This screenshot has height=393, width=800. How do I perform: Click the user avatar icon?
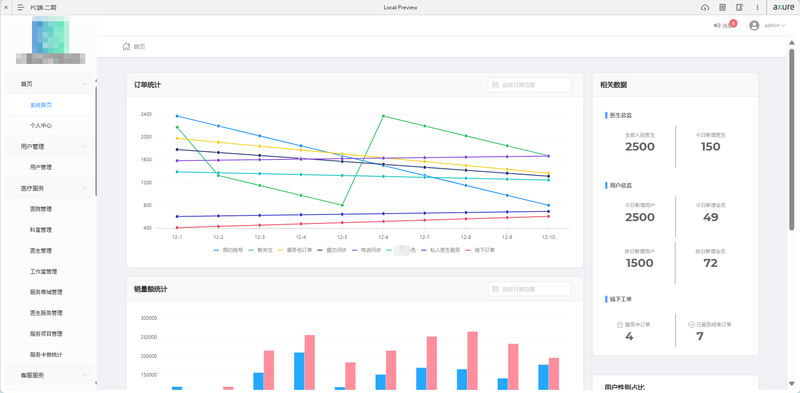coord(754,26)
